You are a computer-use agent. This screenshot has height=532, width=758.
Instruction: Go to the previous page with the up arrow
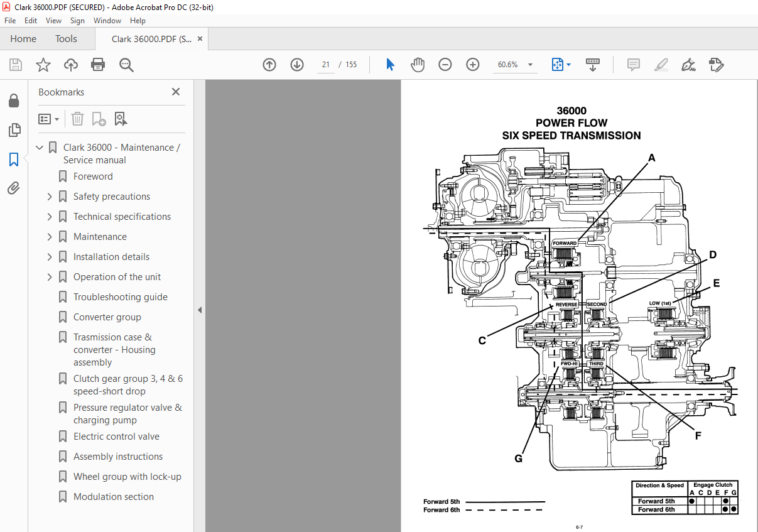[269, 65]
